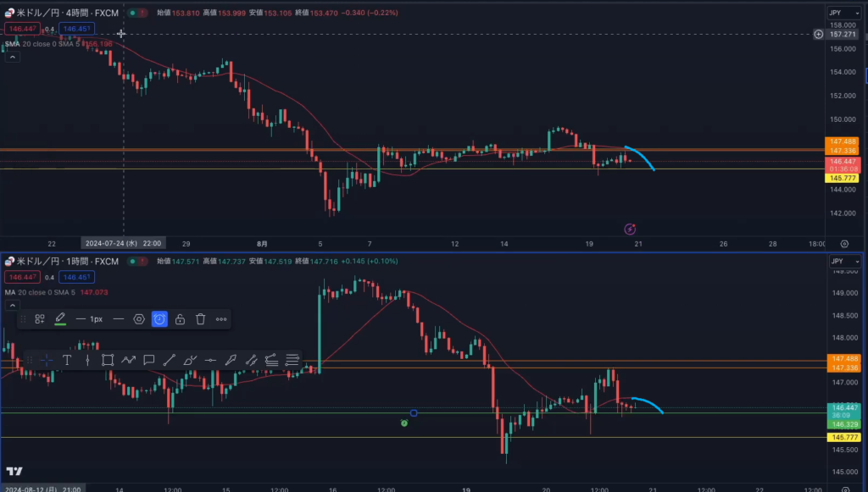The height and width of the screenshot is (492, 868).
Task: Toggle the lock drawing icon
Action: point(180,319)
